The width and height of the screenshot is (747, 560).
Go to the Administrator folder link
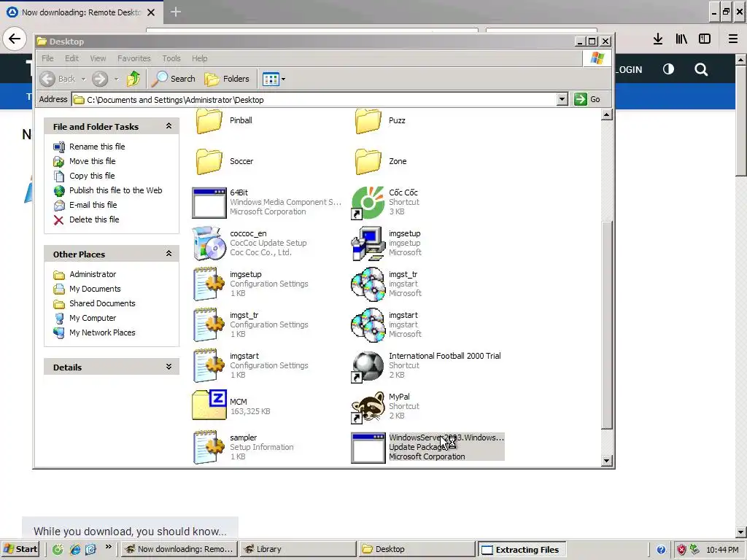pos(93,274)
